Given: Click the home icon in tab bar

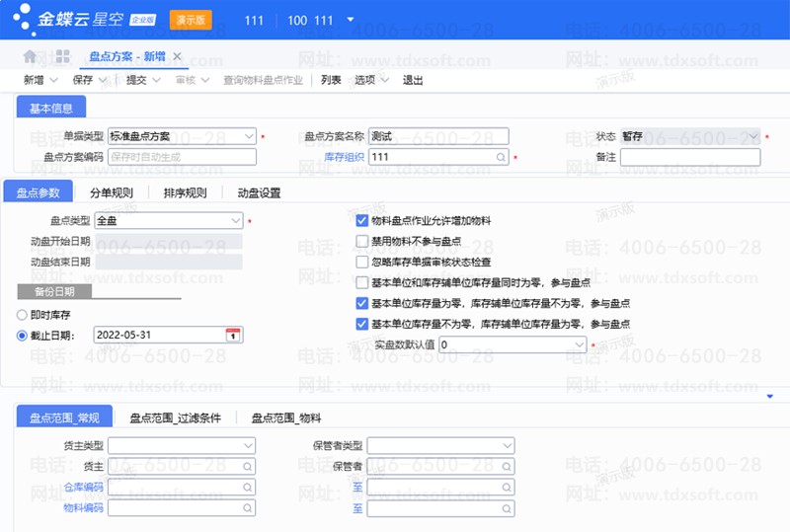Looking at the screenshot, I should (x=30, y=56).
